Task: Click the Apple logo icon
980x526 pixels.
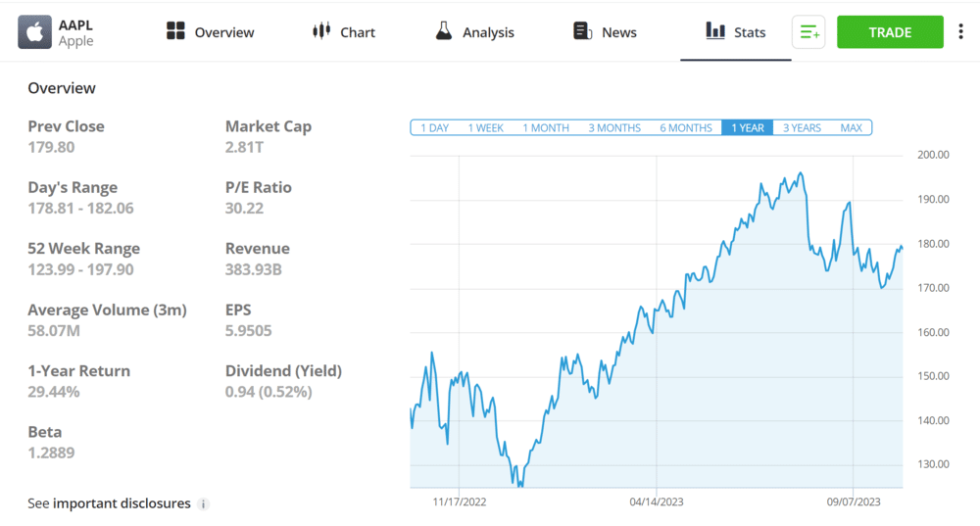Action: coord(34,32)
